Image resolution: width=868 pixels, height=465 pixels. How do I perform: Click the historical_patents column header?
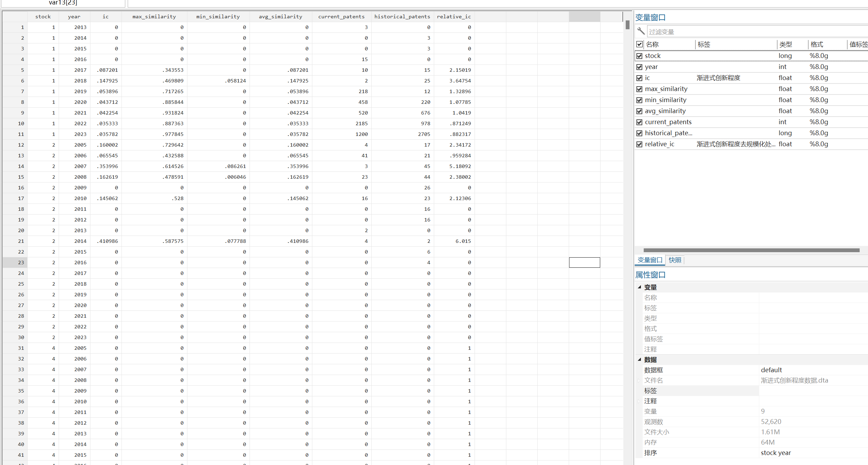click(x=402, y=17)
